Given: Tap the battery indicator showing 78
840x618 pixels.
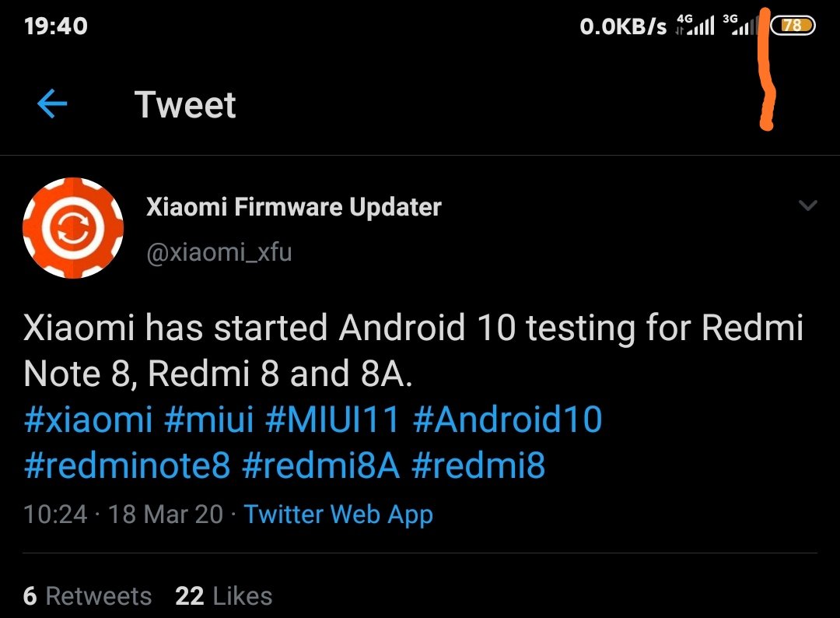Looking at the screenshot, I should coord(794,24).
